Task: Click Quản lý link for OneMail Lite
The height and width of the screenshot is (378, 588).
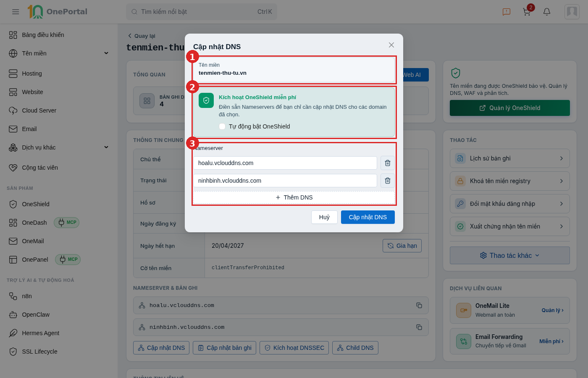Action: pos(552,310)
